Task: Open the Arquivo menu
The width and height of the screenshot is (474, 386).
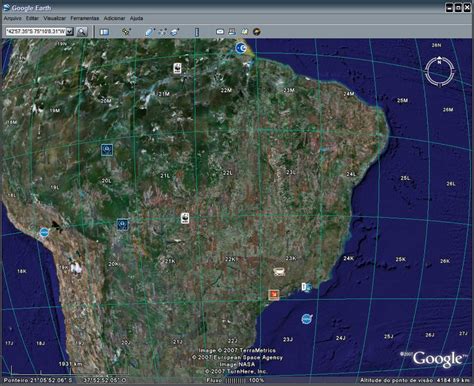Action: point(12,18)
